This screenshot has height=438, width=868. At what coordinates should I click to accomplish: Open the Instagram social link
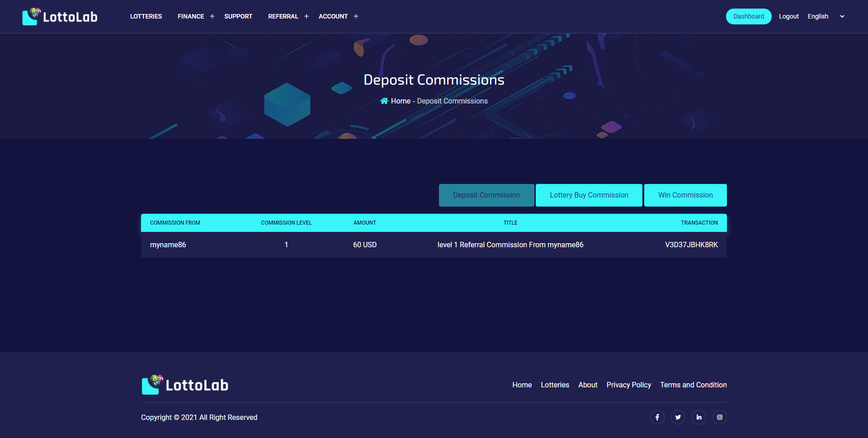719,417
